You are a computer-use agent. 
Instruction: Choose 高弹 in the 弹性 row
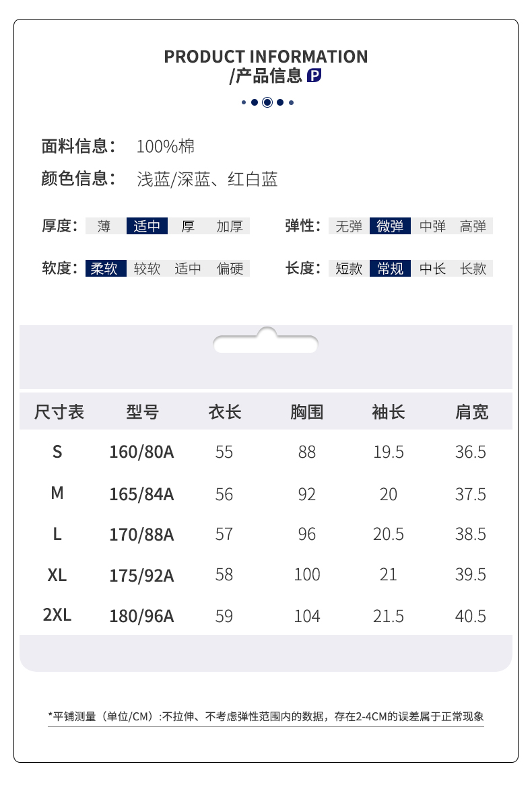point(473,226)
